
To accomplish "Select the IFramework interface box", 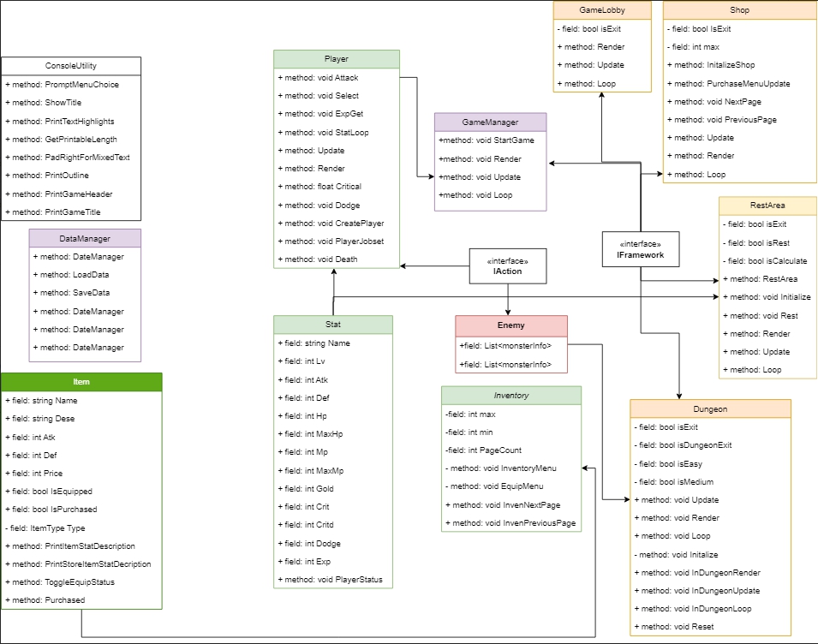I will (641, 249).
